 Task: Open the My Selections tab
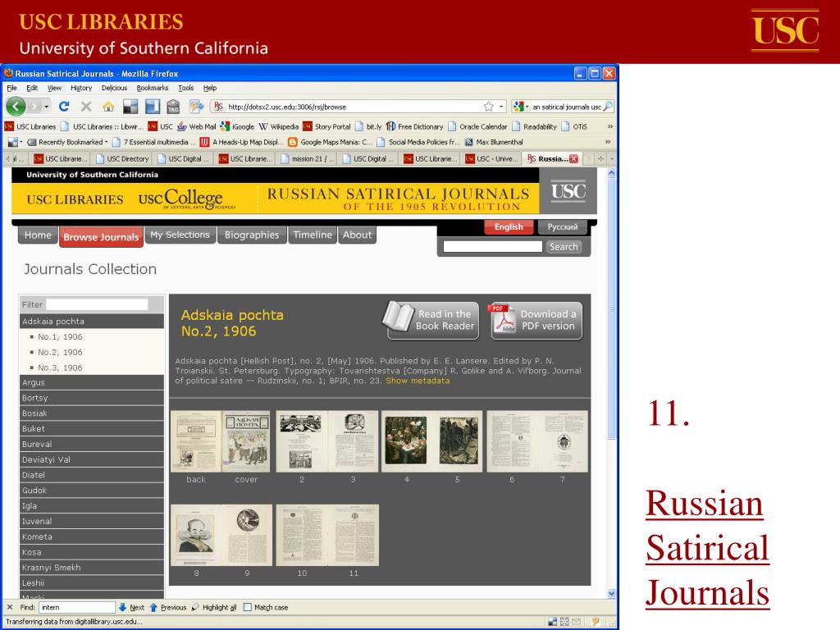coord(180,235)
